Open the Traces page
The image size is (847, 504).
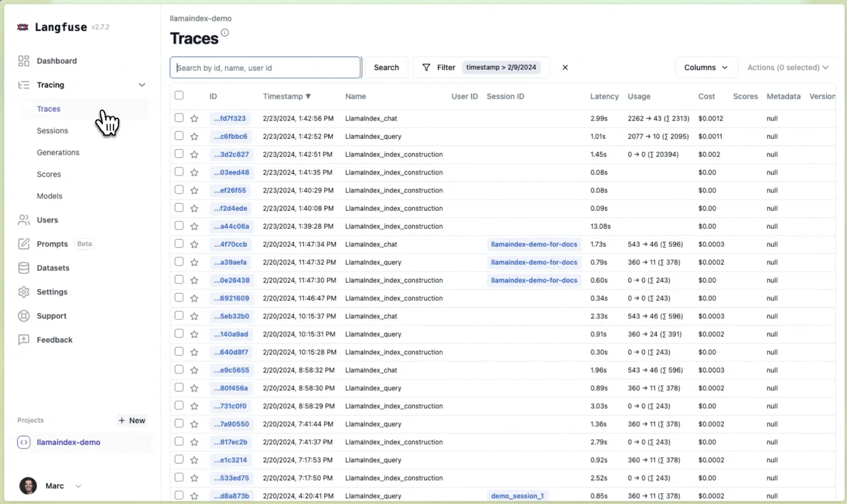tap(48, 108)
